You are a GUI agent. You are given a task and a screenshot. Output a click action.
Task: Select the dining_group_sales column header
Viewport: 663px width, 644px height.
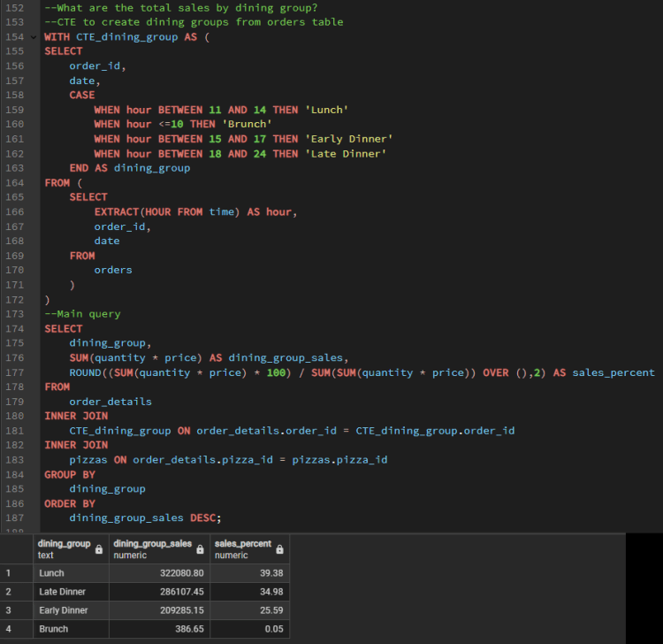click(x=152, y=549)
